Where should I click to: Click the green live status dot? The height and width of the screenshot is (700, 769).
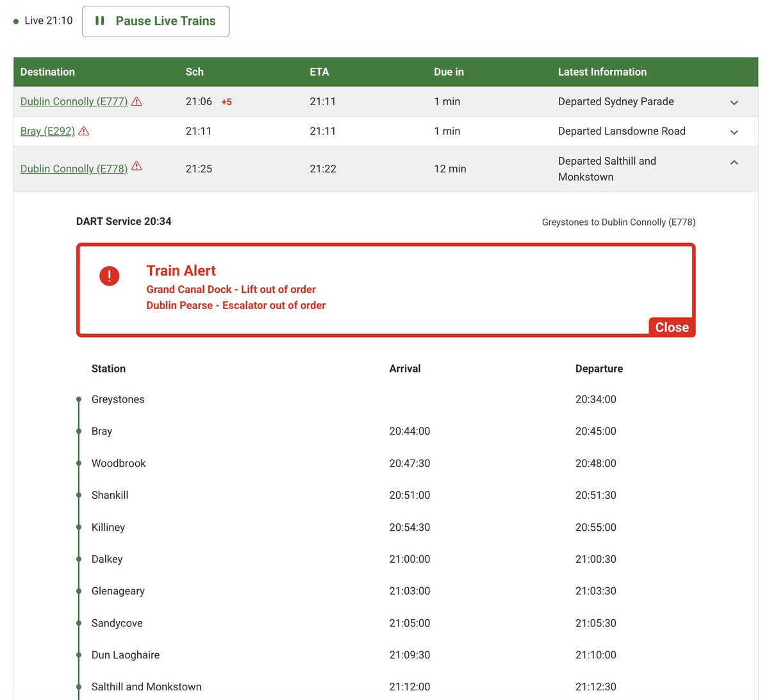point(16,21)
